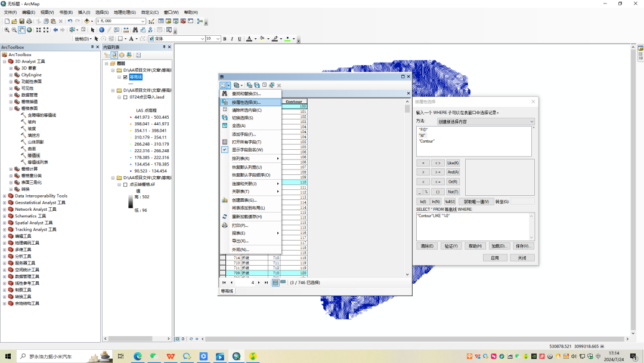The width and height of the screenshot is (644, 363).
Task: Expand the 数据管理 toolset
Action: point(11,95)
